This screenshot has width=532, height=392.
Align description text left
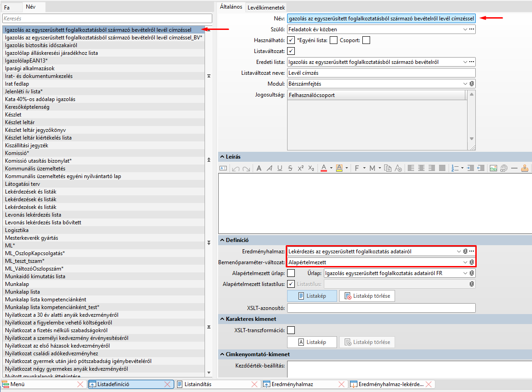coord(411,168)
